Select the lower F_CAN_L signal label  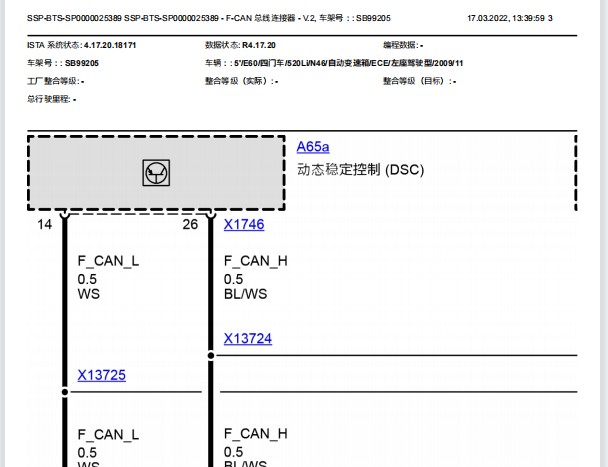tap(108, 435)
